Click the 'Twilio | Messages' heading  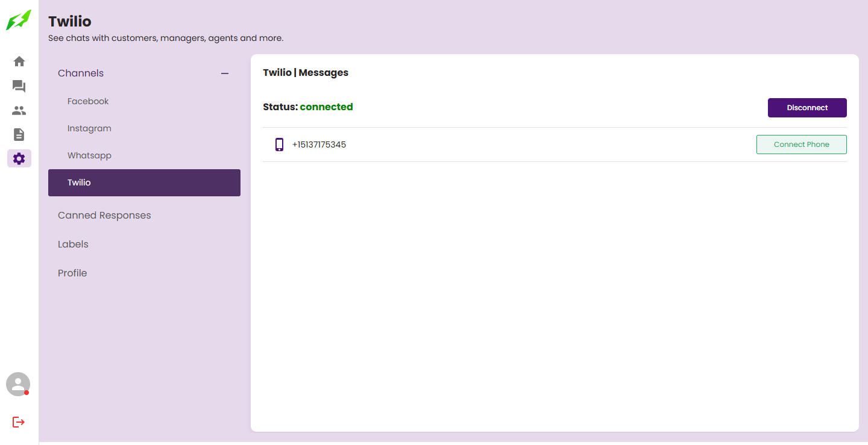[x=306, y=73]
